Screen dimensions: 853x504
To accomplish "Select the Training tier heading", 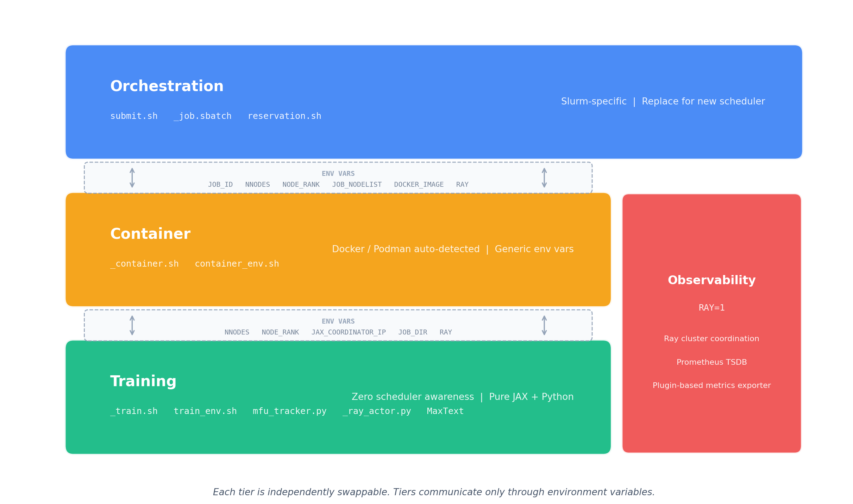I will coord(143,382).
